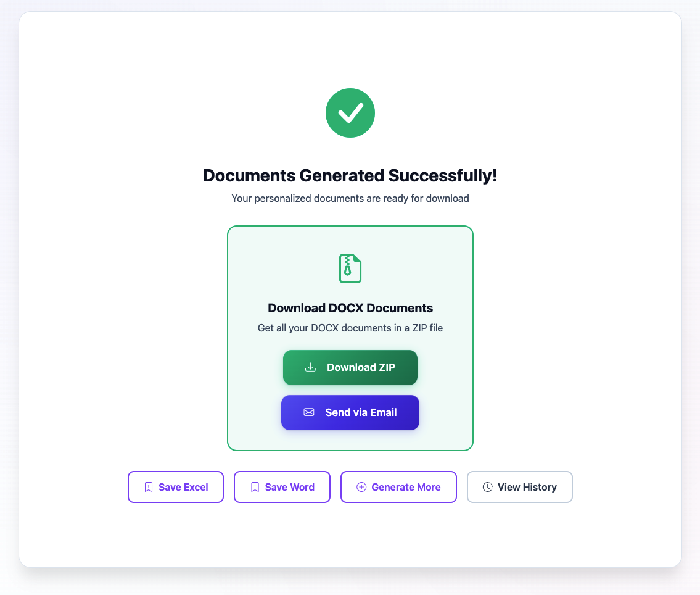Open View History

[x=519, y=487]
